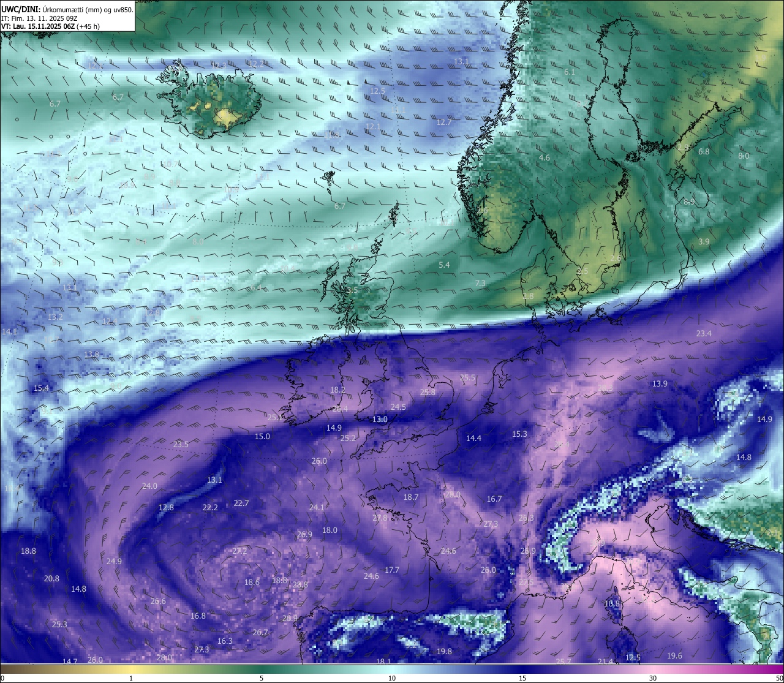
Task: Click the 22.7 value on the map
Action: click(x=241, y=504)
